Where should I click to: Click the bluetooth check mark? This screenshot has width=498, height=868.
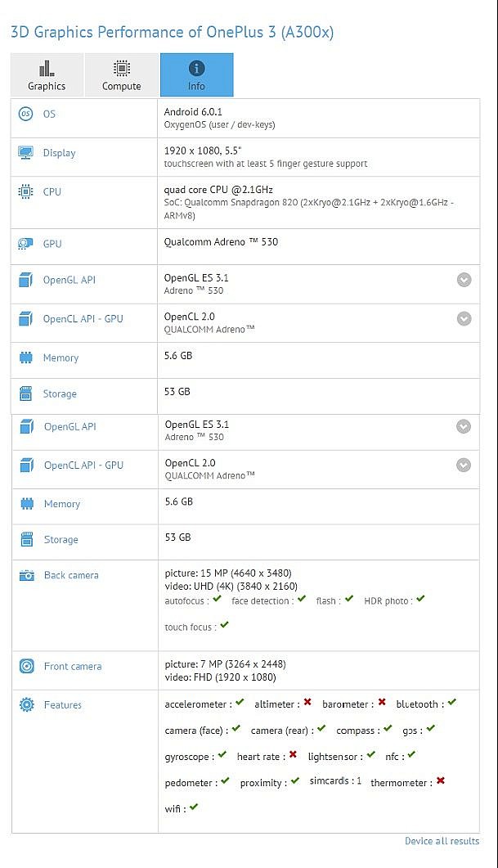point(452,702)
